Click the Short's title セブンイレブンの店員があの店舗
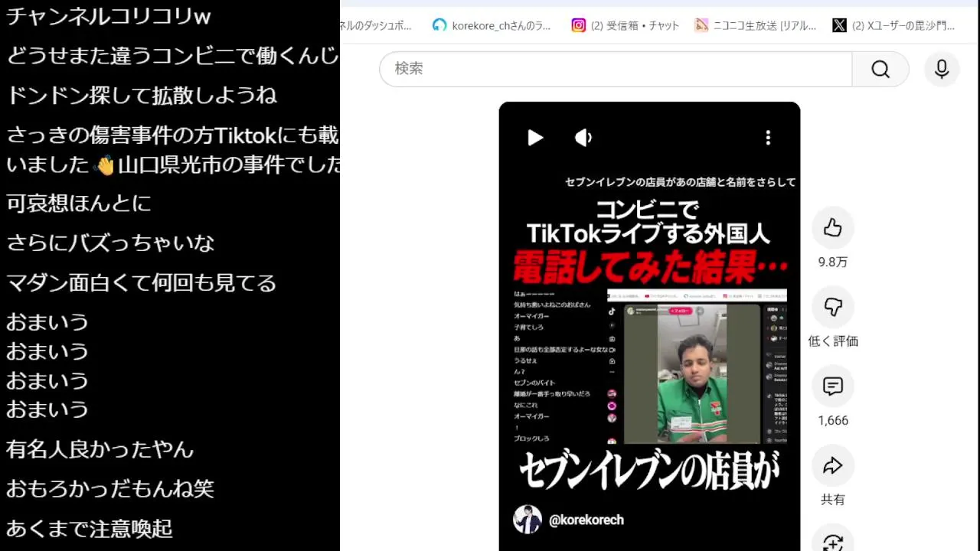 [x=680, y=182]
